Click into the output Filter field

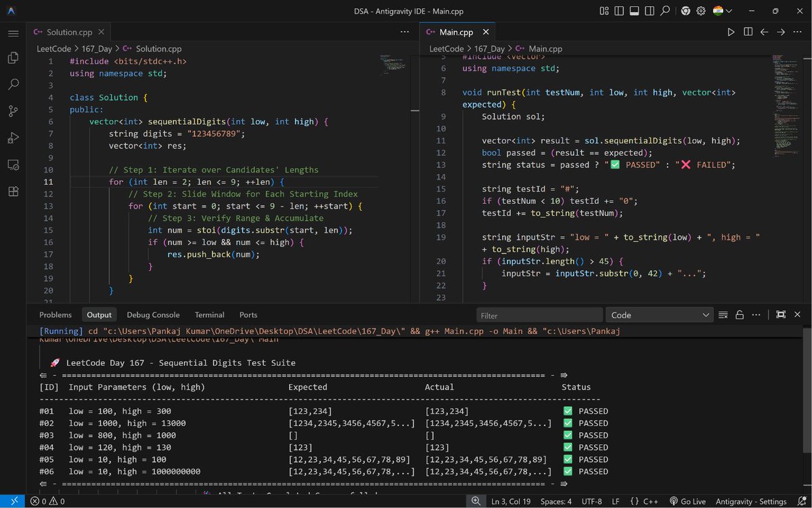tap(539, 315)
